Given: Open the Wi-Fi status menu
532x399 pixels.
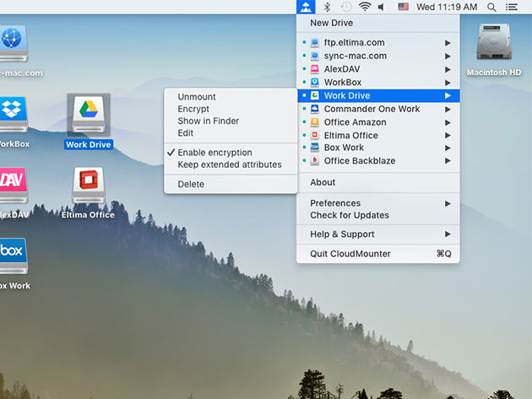Looking at the screenshot, I should pyautogui.click(x=365, y=7).
